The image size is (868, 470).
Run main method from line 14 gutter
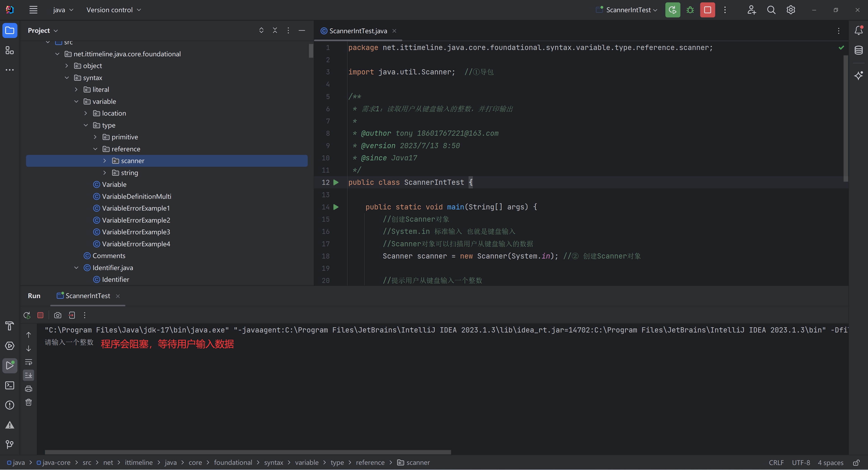(x=336, y=207)
